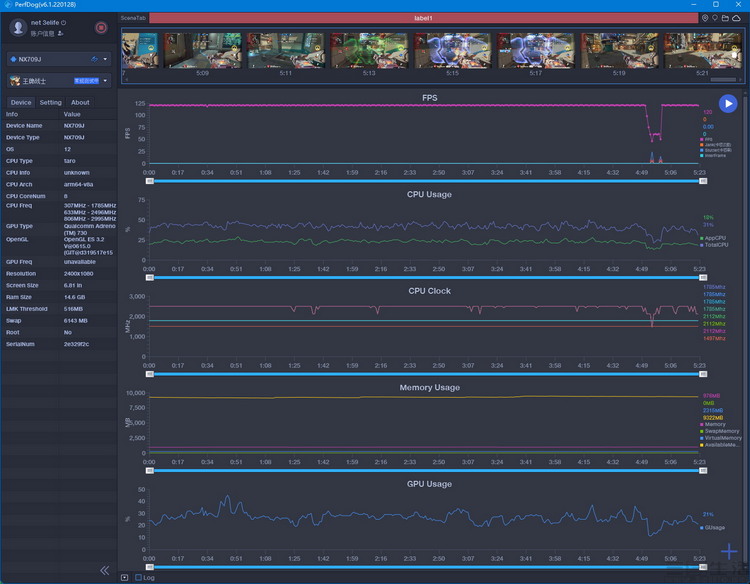The width and height of the screenshot is (750, 584).
Task: Click the left handle of the Memory Usage range slider
Action: click(x=150, y=471)
